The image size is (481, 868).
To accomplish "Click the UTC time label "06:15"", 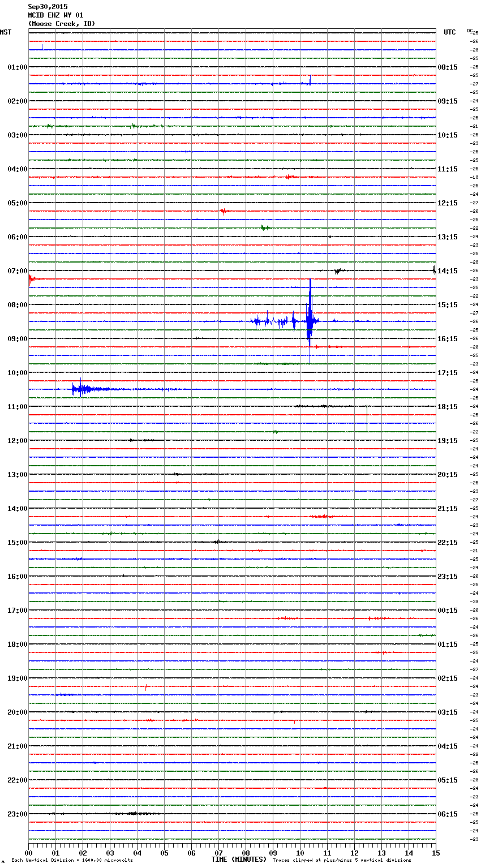I will coord(448,814).
